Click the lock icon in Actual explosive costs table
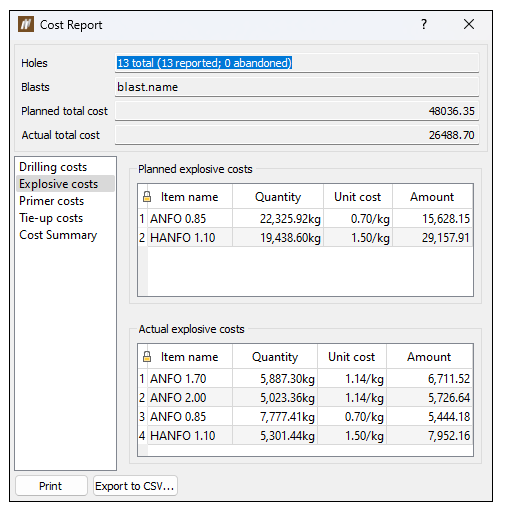Viewport: 506px width, 511px height. 147,357
